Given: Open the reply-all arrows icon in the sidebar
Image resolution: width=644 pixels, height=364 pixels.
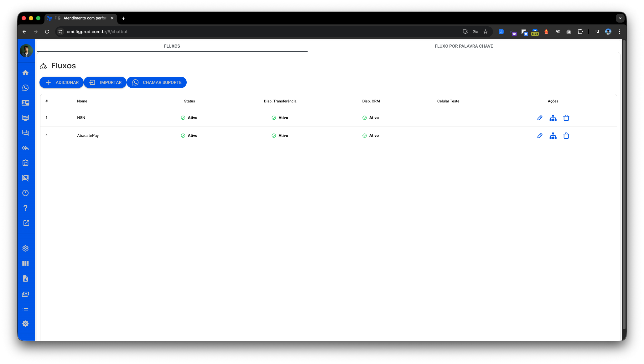Looking at the screenshot, I should (x=26, y=148).
